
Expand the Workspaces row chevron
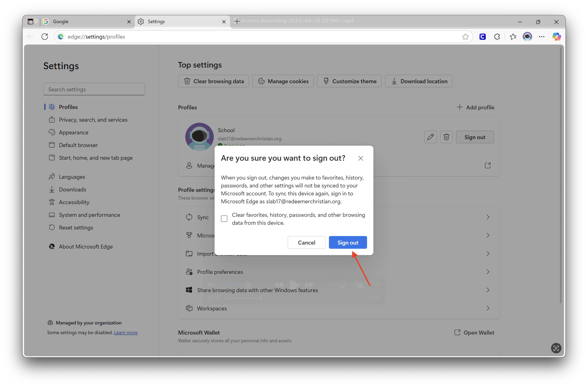click(x=488, y=308)
